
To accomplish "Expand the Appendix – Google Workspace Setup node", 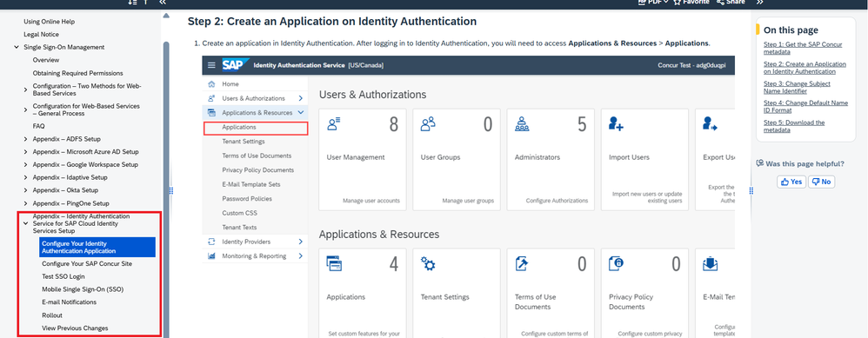I will coord(25,165).
